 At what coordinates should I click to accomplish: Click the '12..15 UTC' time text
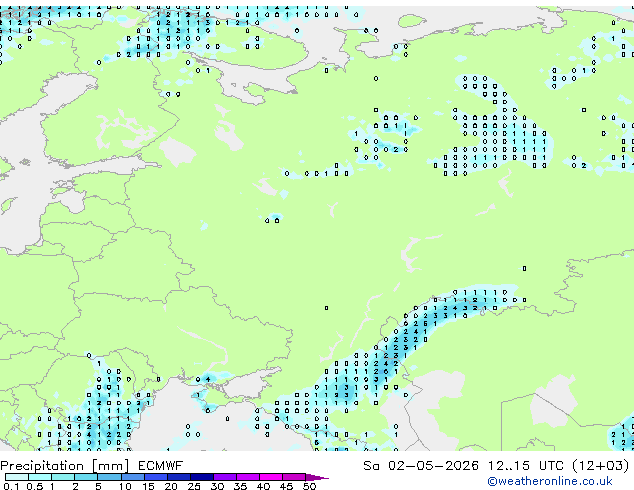pos(526,466)
